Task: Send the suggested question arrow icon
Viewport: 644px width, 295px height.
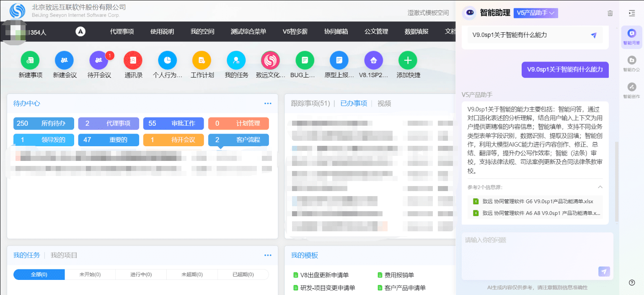Action: 593,35
